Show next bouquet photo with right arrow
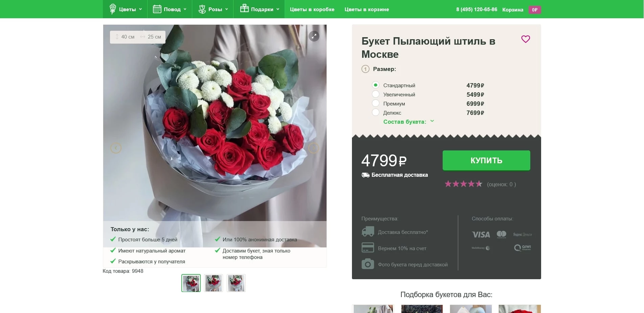 (x=314, y=148)
